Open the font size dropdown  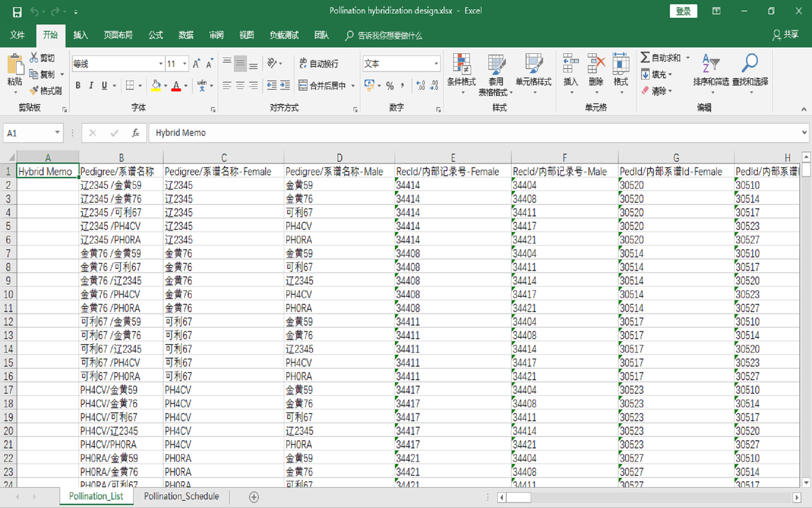tap(185, 64)
